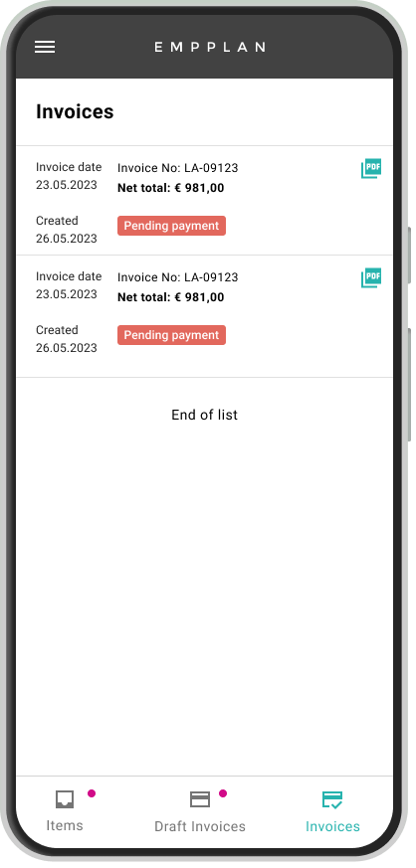Open the hamburger menu

[45, 47]
